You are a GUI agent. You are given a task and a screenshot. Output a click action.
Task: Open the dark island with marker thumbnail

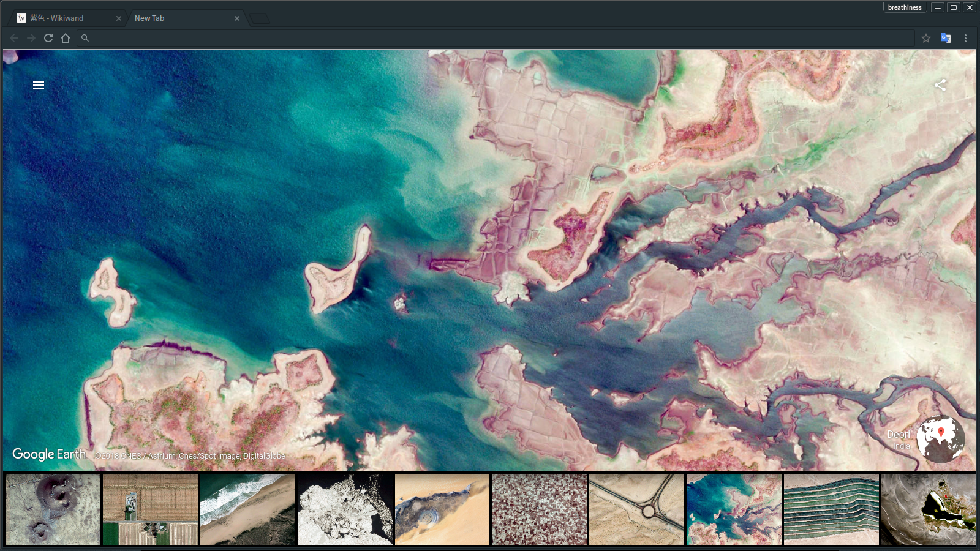[929, 509]
